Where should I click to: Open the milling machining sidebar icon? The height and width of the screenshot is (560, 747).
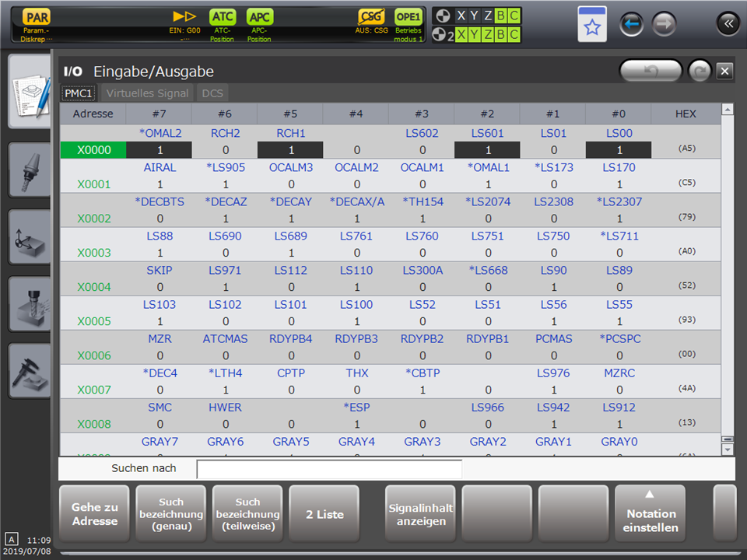coord(29,305)
